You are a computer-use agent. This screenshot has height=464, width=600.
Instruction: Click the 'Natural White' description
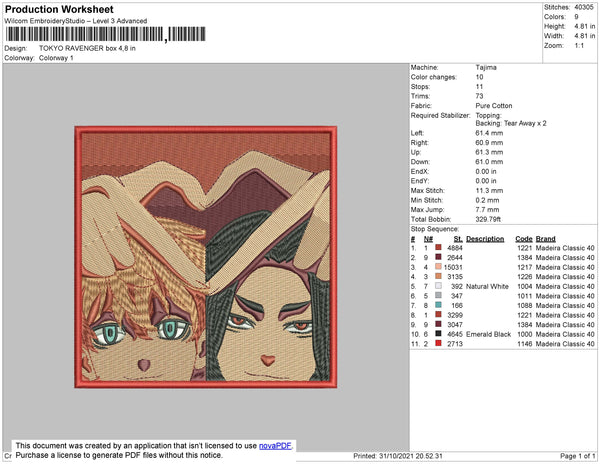[x=487, y=286]
